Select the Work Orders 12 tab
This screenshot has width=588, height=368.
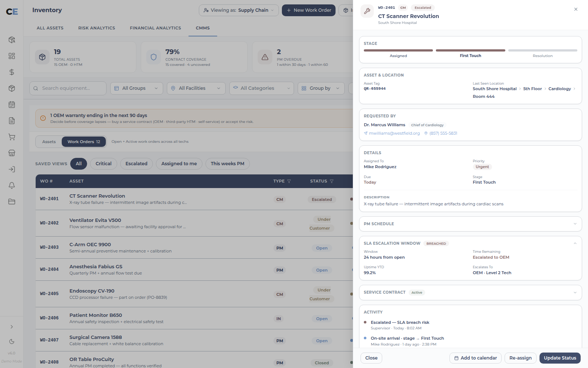click(84, 142)
